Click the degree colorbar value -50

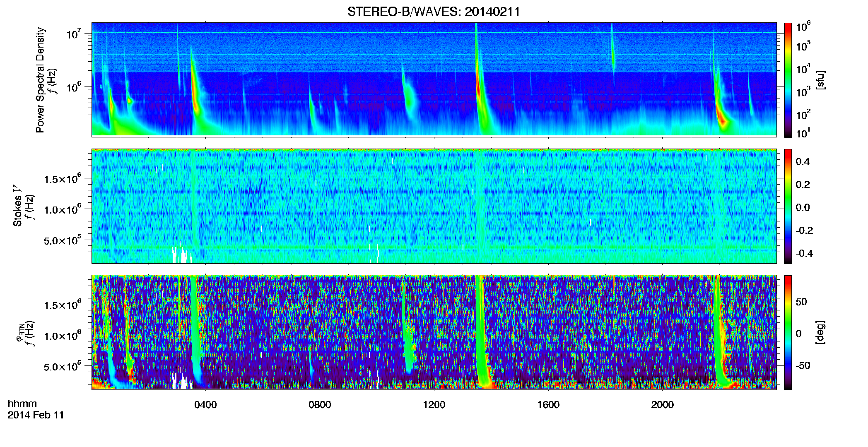[803, 365]
